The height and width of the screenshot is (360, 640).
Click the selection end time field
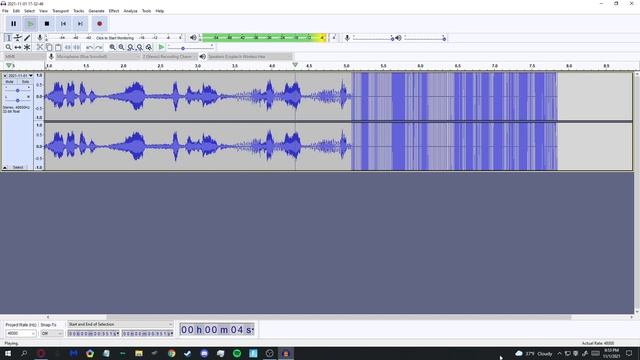pyautogui.click(x=147, y=334)
